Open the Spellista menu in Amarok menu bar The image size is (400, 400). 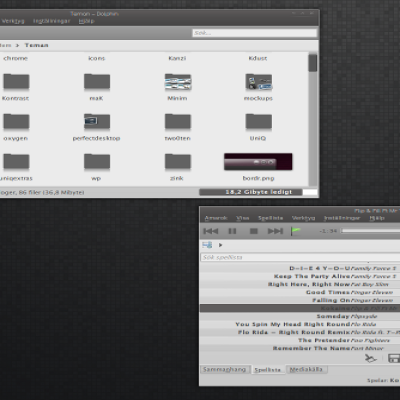click(x=270, y=218)
